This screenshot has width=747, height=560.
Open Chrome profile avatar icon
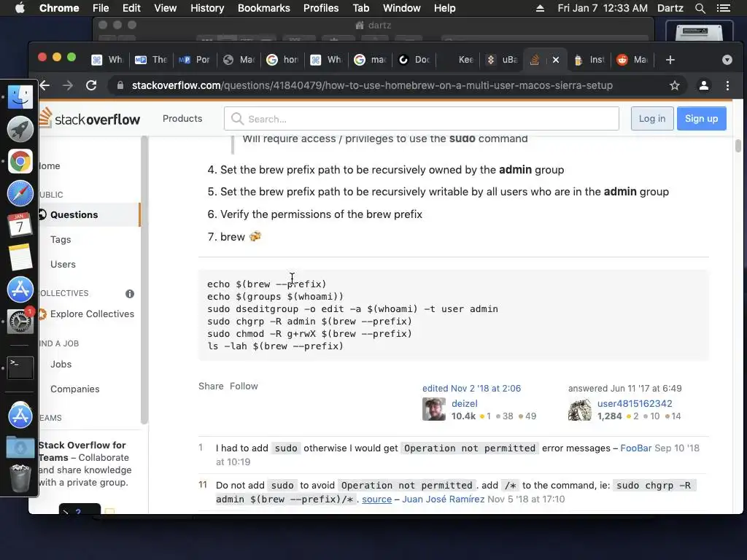[x=704, y=86]
